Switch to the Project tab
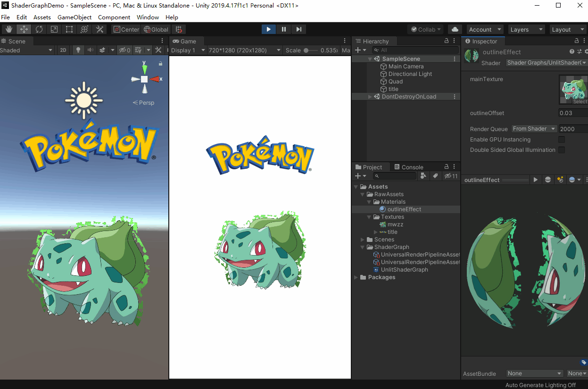This screenshot has width=588, height=389. click(x=368, y=167)
